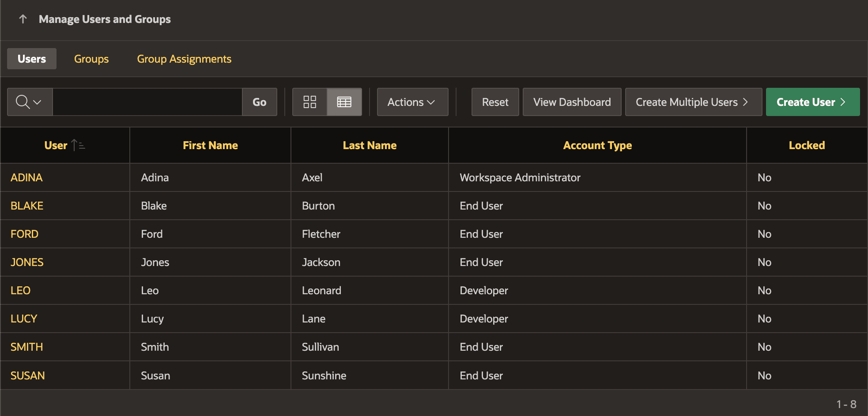
Task: Open the search column selector magnifier
Action: pos(30,102)
